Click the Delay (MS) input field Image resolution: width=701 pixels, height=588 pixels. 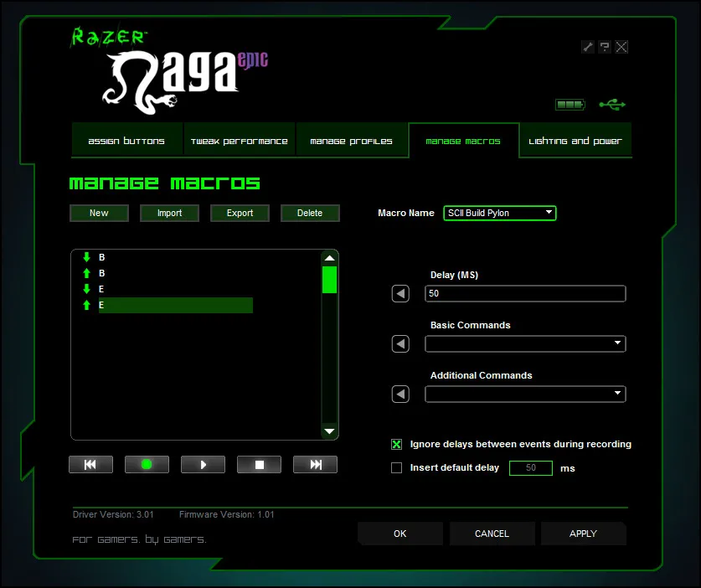pos(525,294)
